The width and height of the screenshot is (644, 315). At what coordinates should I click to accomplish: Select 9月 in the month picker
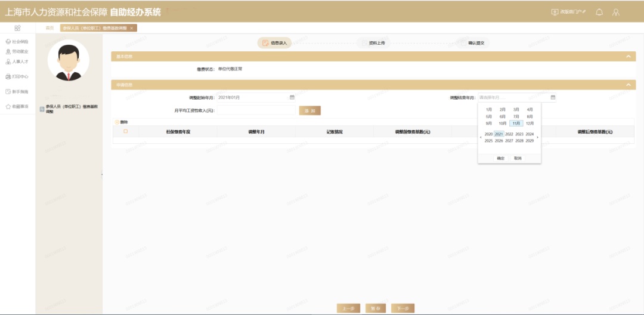489,123
